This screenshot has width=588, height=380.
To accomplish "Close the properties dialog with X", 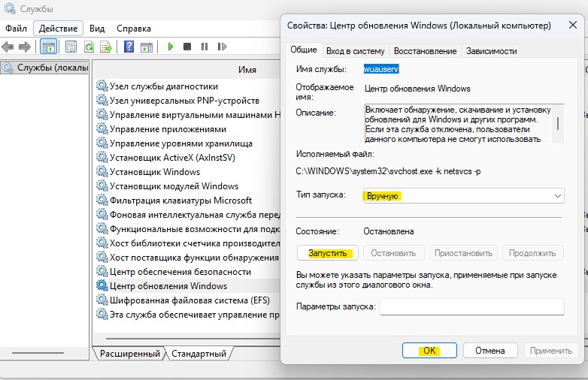I will pyautogui.click(x=573, y=25).
